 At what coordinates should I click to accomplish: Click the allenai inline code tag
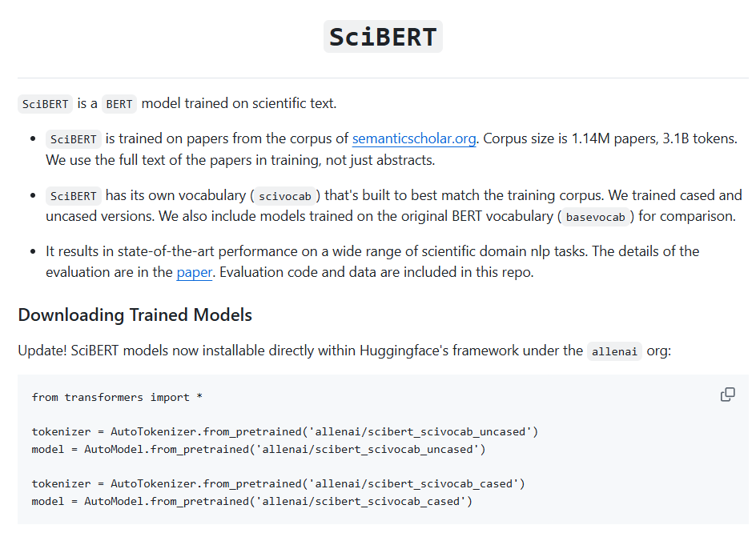click(x=614, y=351)
